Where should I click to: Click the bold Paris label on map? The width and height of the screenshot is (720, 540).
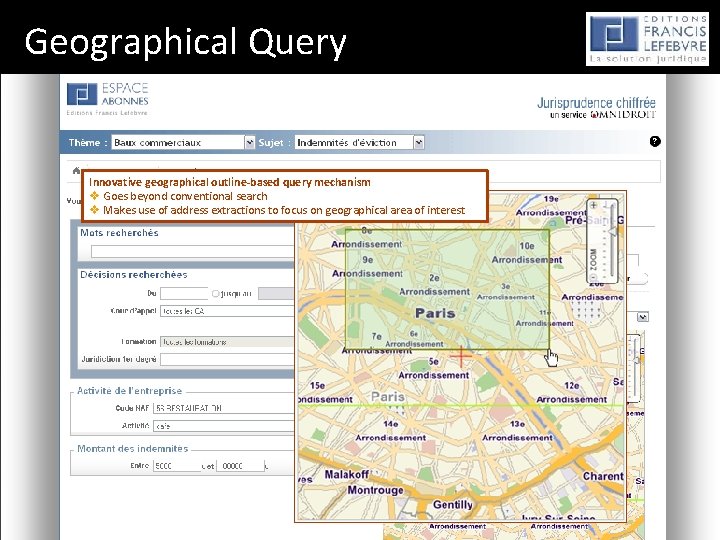coord(435,314)
